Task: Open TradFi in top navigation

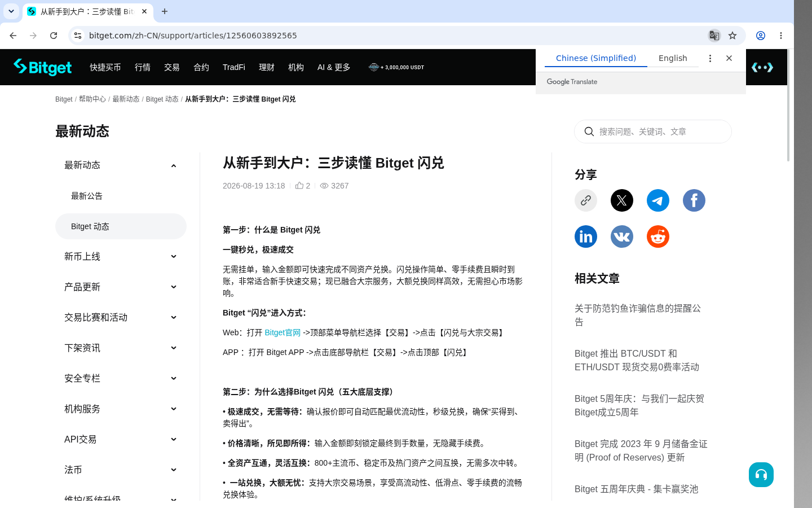Action: (234, 67)
